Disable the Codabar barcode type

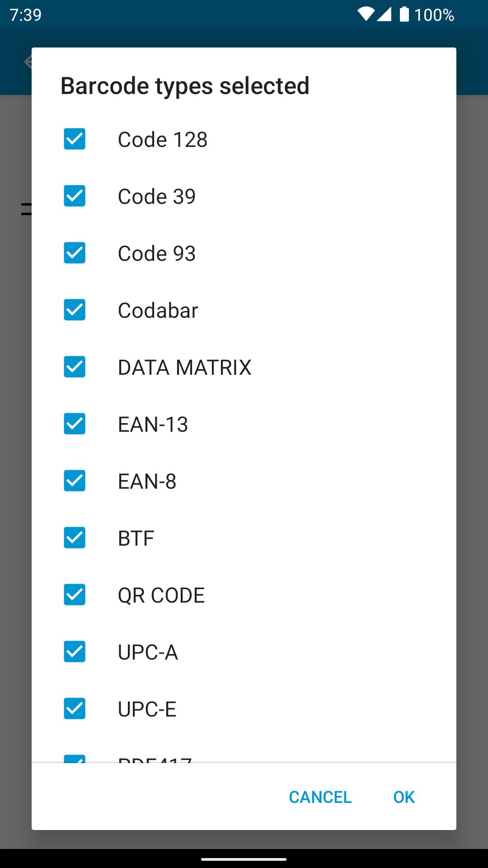pyautogui.click(x=75, y=310)
